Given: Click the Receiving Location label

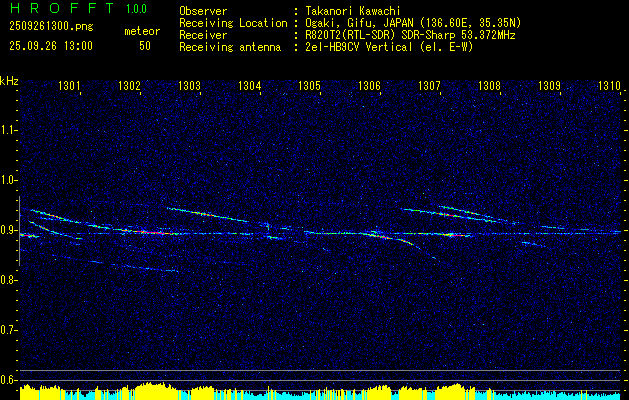Looking at the screenshot, I should point(233,23).
